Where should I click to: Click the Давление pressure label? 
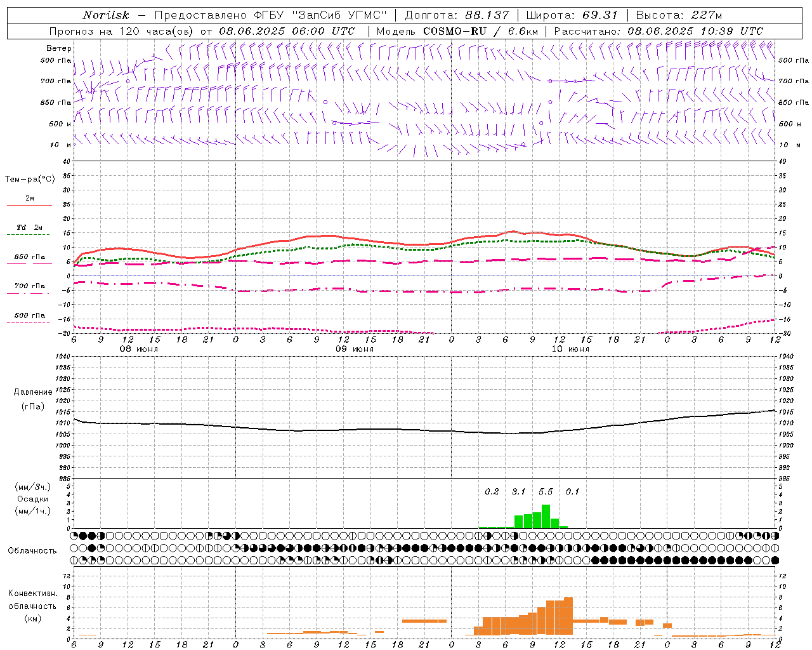coord(33,392)
